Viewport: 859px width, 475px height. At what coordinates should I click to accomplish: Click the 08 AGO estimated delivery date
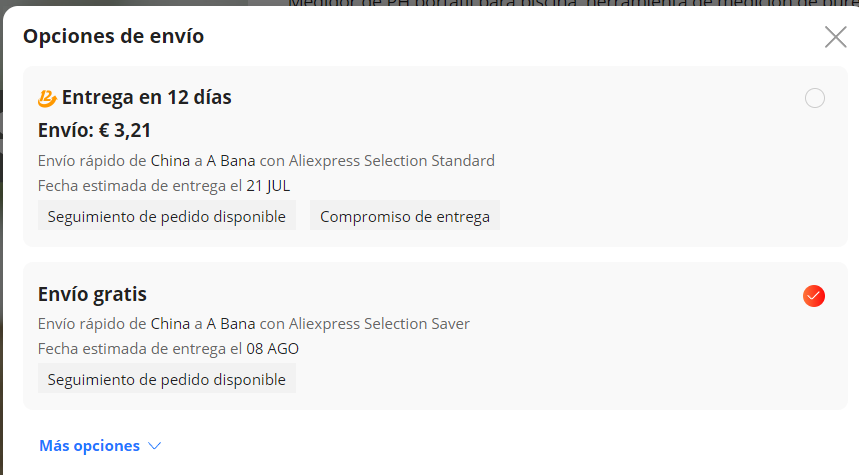[x=272, y=348]
